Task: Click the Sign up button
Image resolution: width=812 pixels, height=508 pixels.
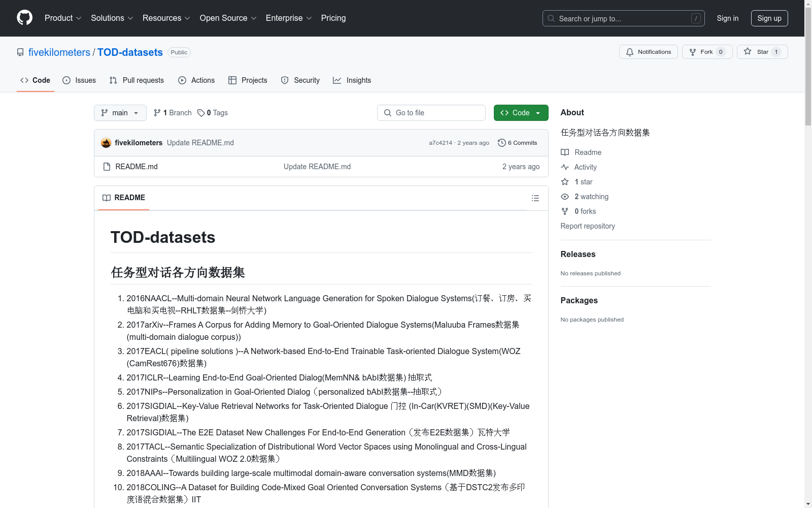Action: [769, 18]
